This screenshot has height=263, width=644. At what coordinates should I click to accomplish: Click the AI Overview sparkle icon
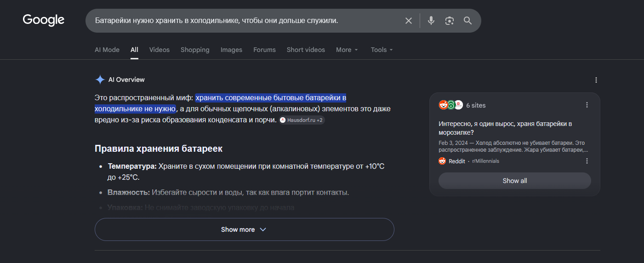(100, 80)
